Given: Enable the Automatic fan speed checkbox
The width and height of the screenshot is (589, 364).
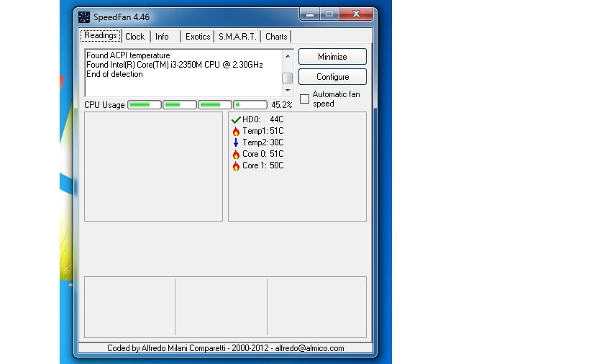Looking at the screenshot, I should (305, 99).
